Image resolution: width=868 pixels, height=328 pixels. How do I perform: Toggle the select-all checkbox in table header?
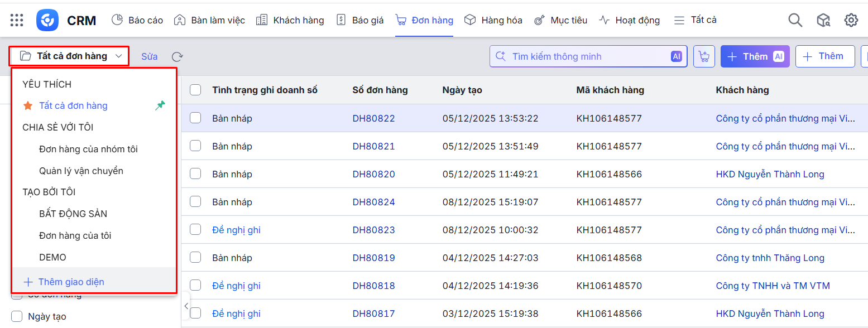(195, 90)
